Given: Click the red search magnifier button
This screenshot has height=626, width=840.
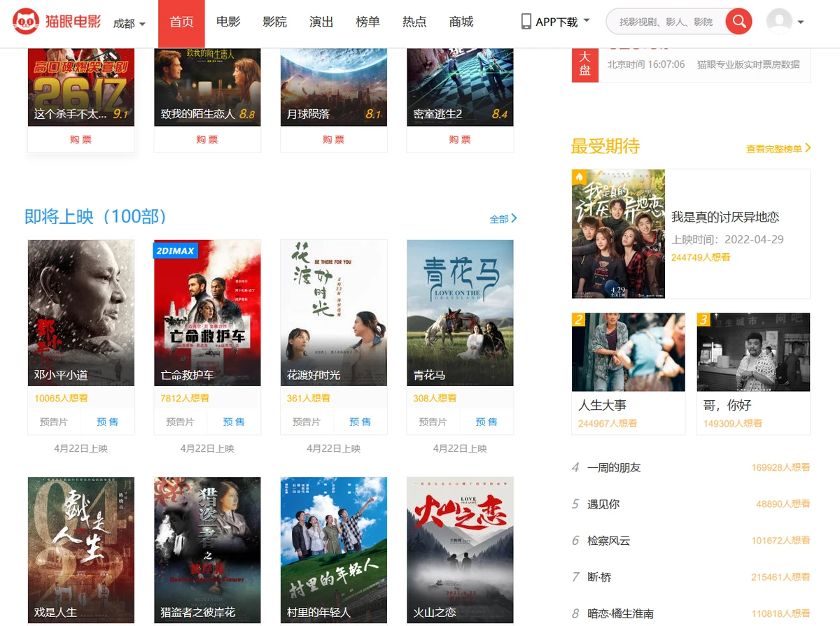Looking at the screenshot, I should pos(738,22).
